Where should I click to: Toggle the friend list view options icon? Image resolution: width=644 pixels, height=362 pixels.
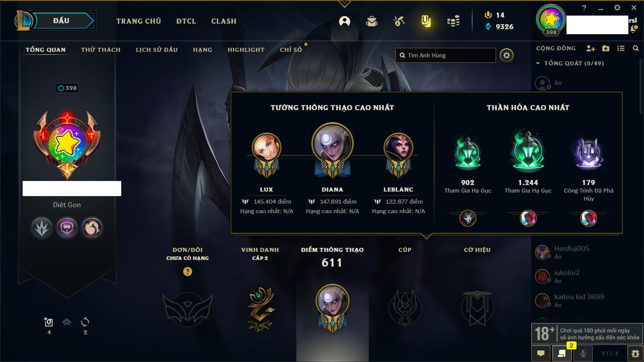point(621,48)
